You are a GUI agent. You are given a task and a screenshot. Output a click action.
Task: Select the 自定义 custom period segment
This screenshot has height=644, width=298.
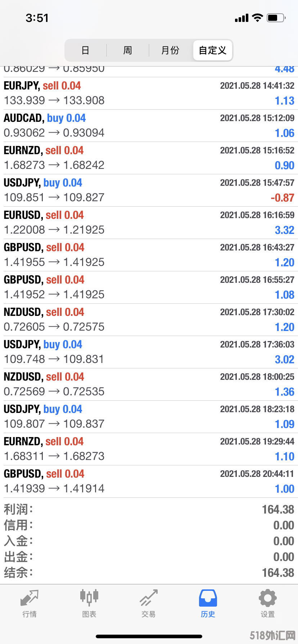213,50
